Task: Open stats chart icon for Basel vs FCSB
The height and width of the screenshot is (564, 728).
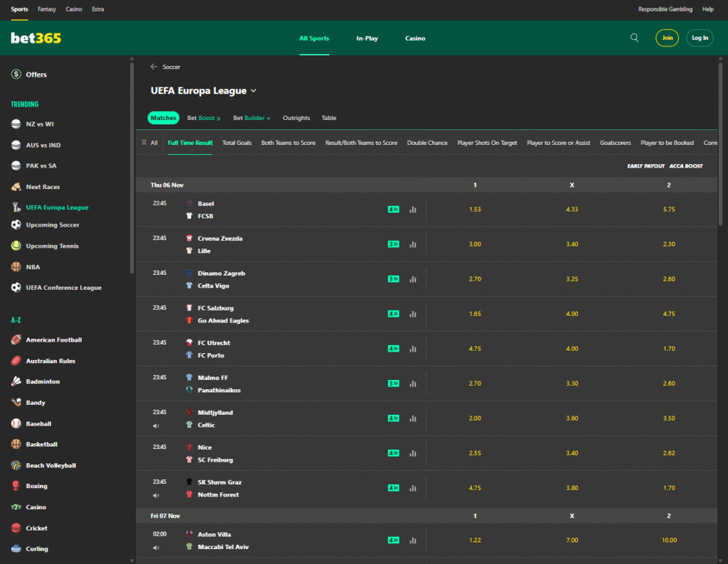Action: [412, 210]
